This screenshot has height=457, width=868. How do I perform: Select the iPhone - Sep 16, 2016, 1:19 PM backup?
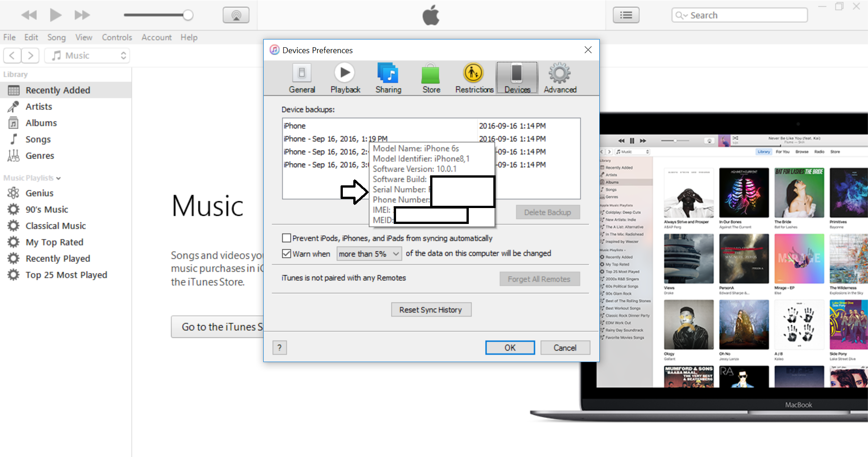click(x=431, y=139)
